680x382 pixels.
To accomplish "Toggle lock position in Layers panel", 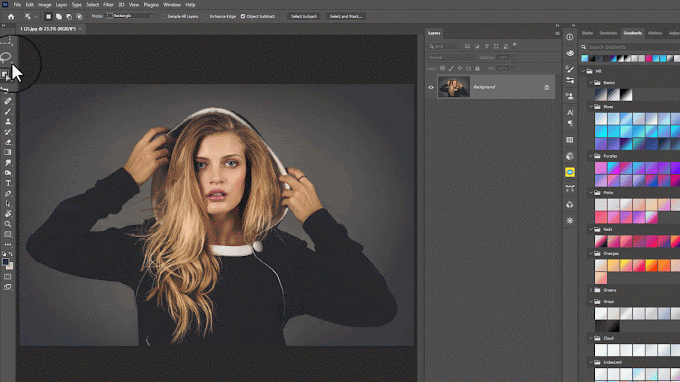I will 460,69.
